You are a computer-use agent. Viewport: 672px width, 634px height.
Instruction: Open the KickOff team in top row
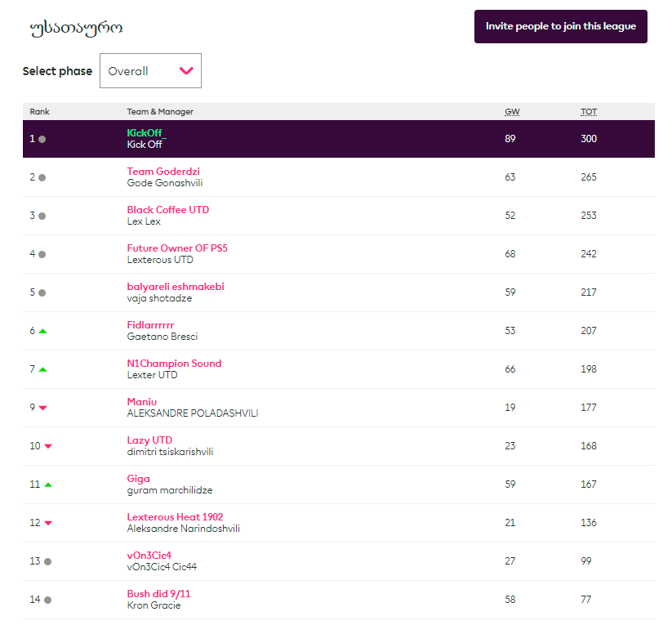145,133
